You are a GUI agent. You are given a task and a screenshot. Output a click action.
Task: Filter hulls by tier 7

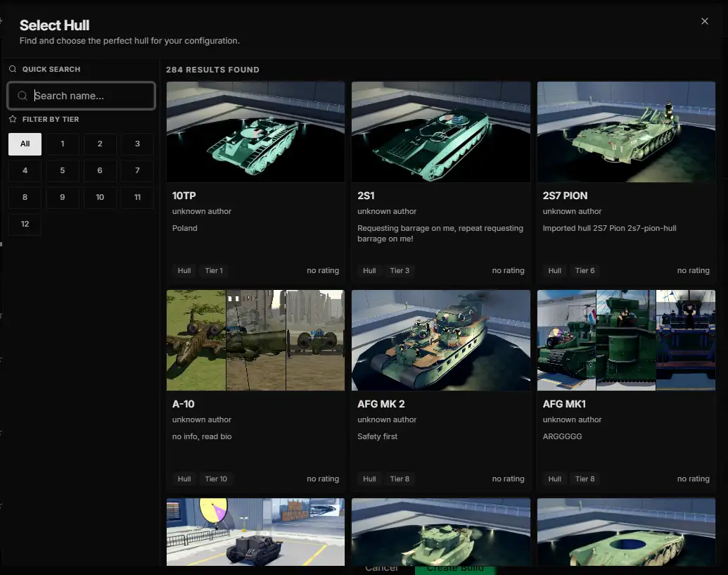coord(137,170)
